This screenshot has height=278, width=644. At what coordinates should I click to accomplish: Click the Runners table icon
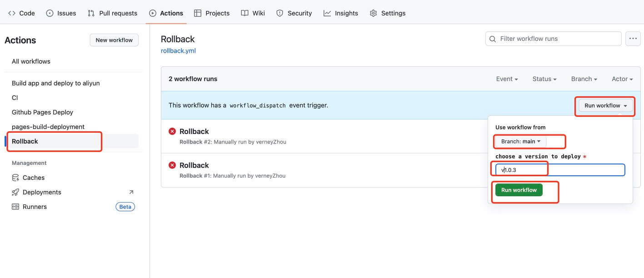(x=15, y=207)
